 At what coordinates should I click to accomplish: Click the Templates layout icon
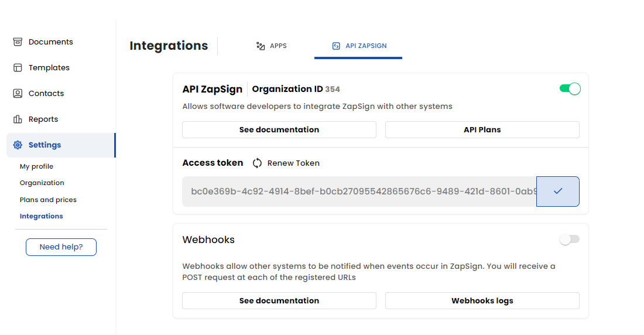[x=18, y=68]
